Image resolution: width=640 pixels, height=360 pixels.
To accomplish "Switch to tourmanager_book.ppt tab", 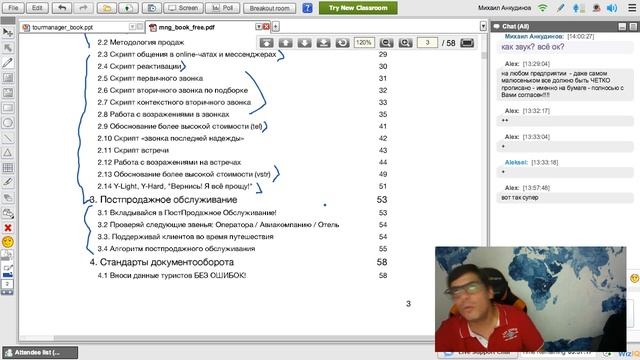I will 62,27.
